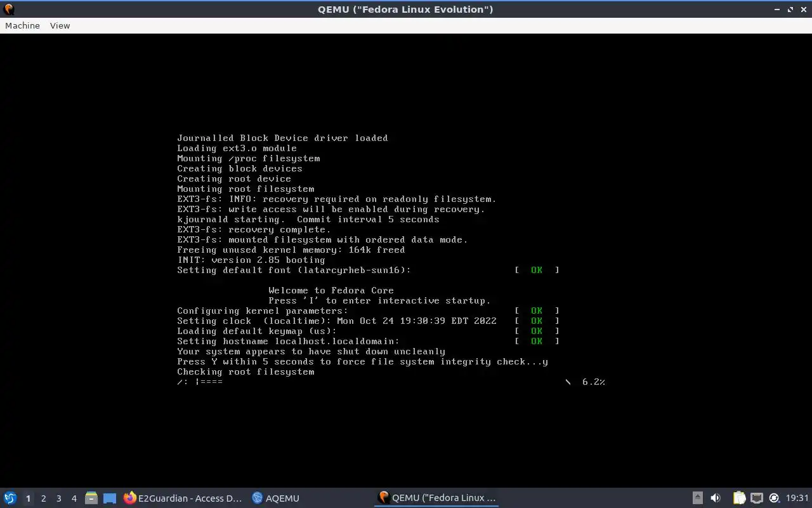Switch to workspace 3
812x508 pixels.
[x=58, y=498]
